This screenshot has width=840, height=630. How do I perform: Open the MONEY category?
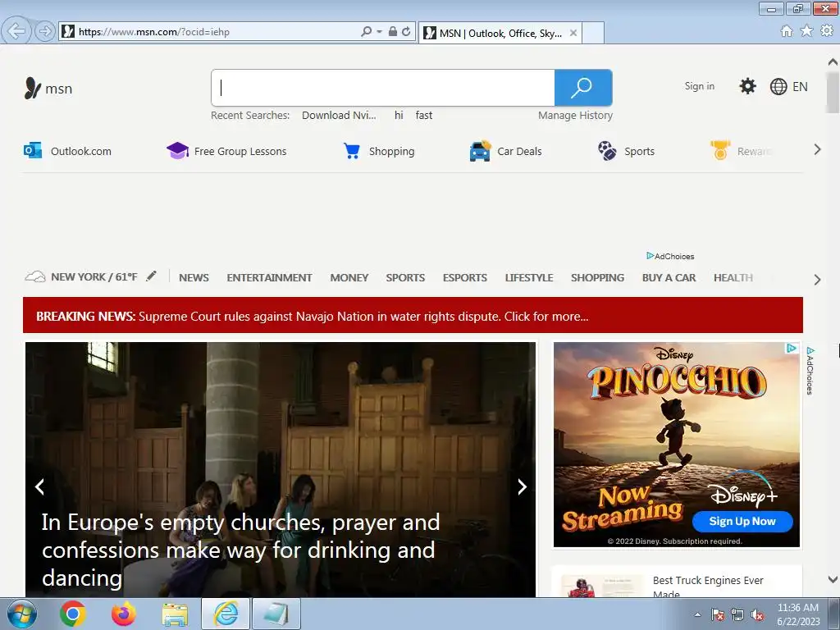[x=349, y=277]
